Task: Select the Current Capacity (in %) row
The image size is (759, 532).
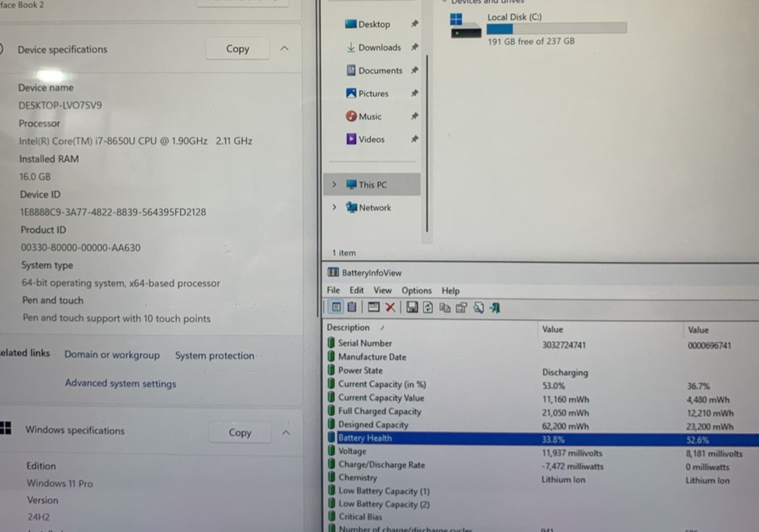Action: pos(541,385)
